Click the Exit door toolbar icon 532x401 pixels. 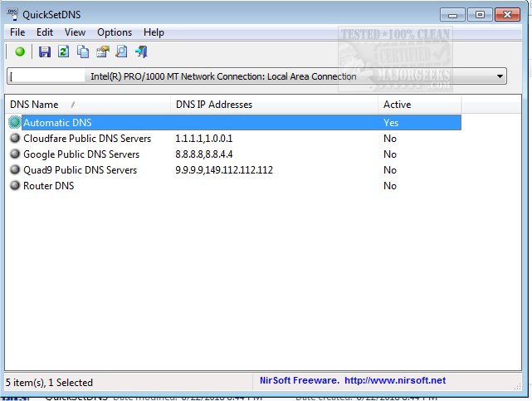[141, 51]
